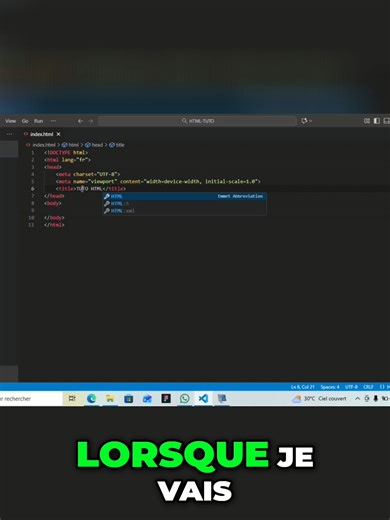Select the HTML Emmet Abbreviation suggestion
This screenshot has height=520, width=390.
click(184, 196)
